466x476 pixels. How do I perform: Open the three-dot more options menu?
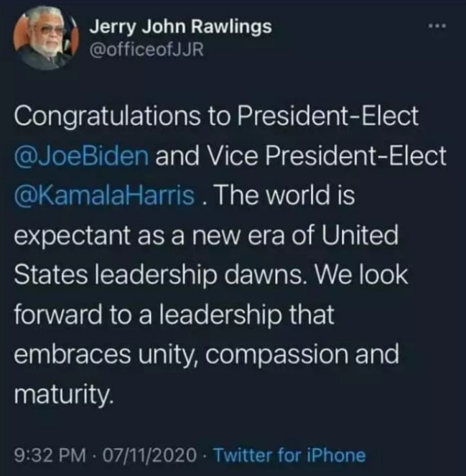[x=437, y=27]
